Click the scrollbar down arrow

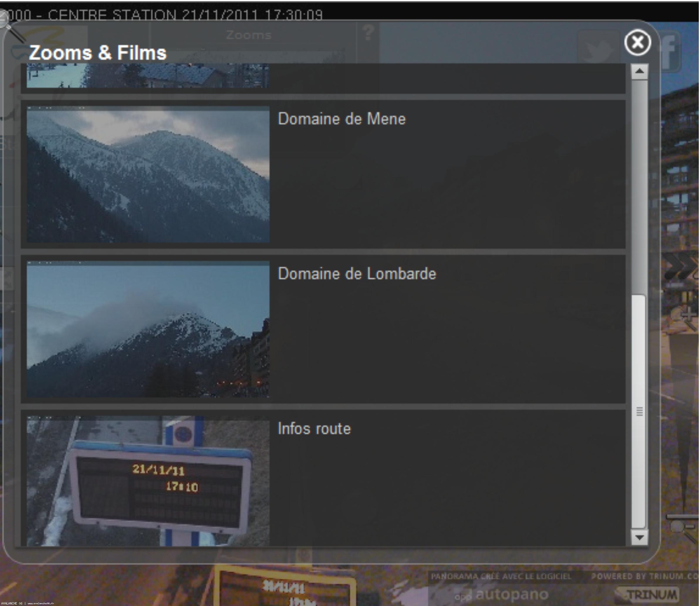(640, 537)
